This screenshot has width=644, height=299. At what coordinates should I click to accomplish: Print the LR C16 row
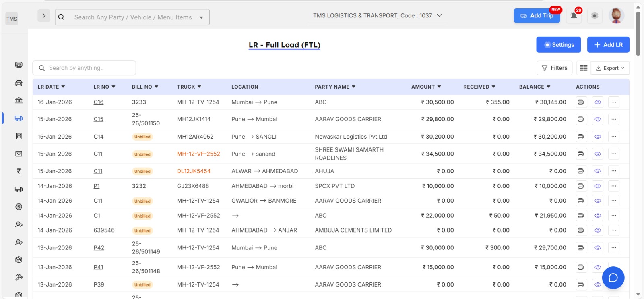pos(580,102)
